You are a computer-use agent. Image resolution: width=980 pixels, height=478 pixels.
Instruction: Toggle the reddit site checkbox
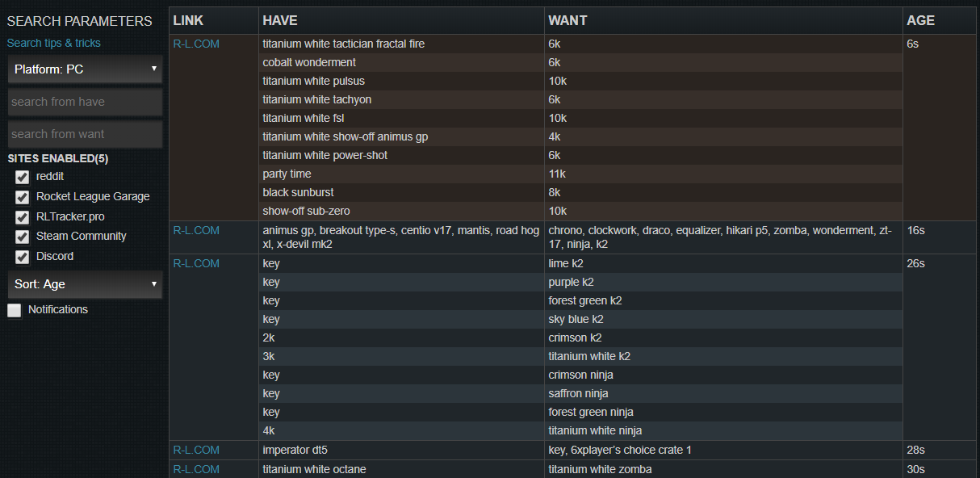[x=23, y=177]
